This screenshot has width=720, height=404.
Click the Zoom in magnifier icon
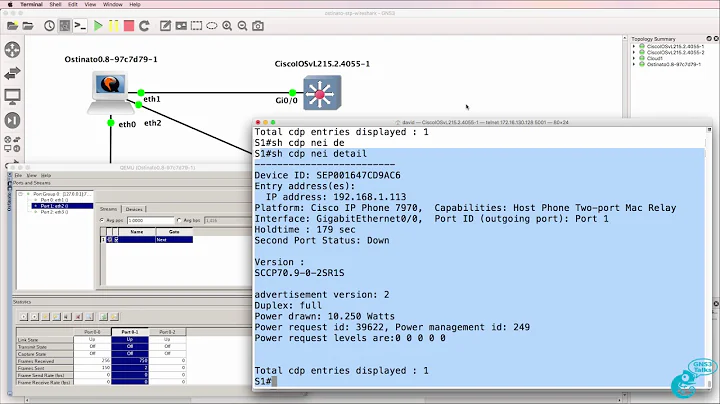(x=227, y=26)
